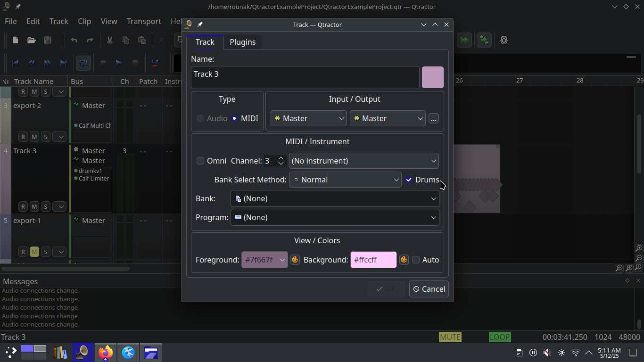
Task: Open the (No instrument) dropdown
Action: (x=363, y=161)
